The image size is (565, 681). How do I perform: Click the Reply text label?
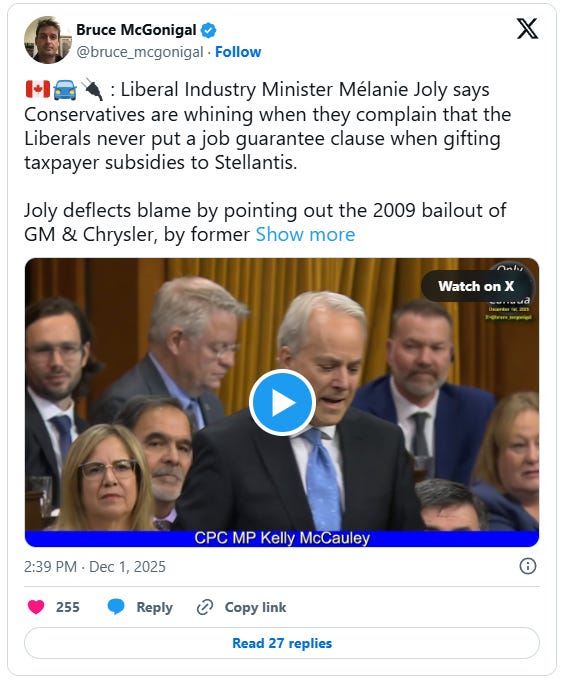pos(155,607)
